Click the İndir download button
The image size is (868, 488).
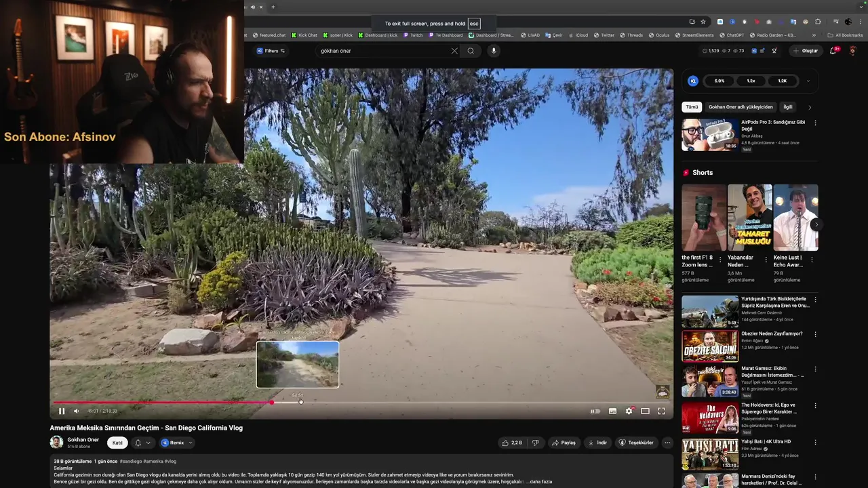[597, 443]
